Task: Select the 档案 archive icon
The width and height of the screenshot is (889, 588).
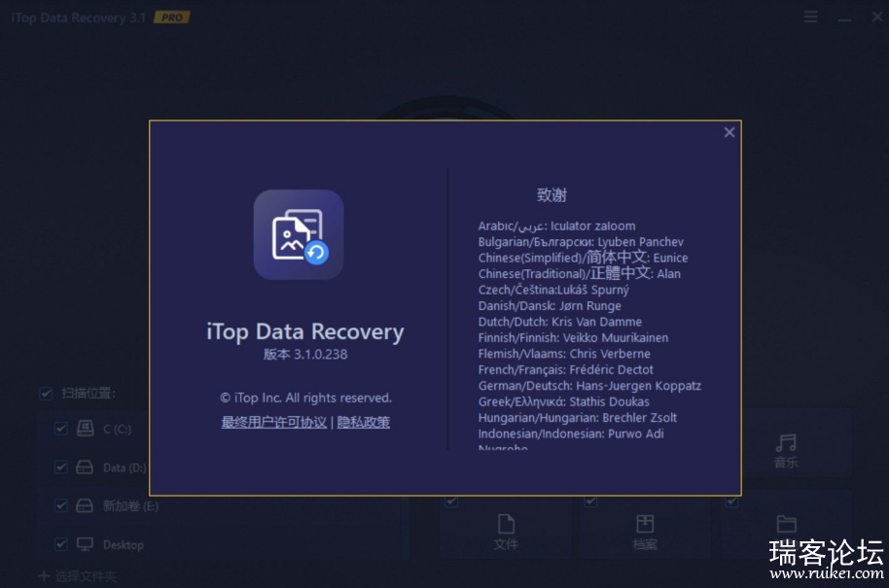Action: click(645, 524)
